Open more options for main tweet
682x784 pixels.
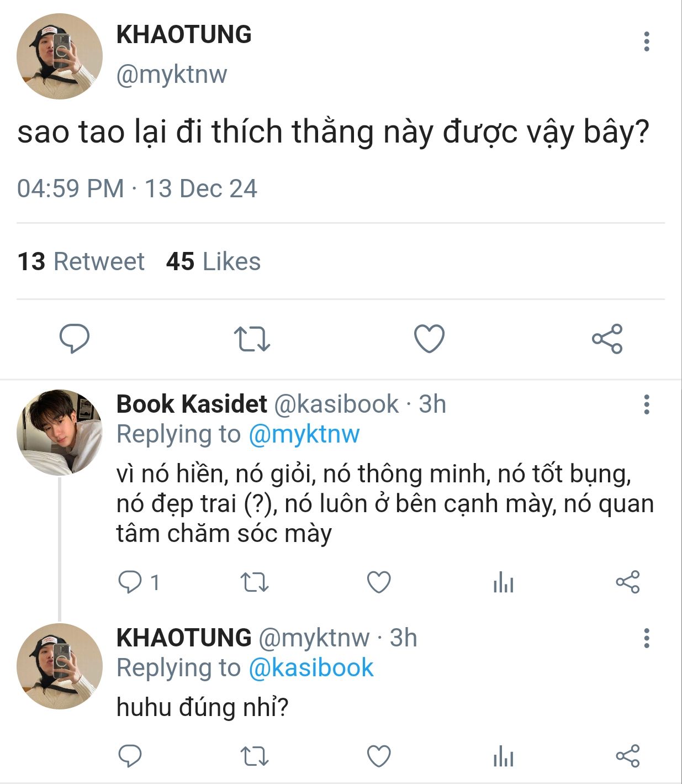click(646, 42)
